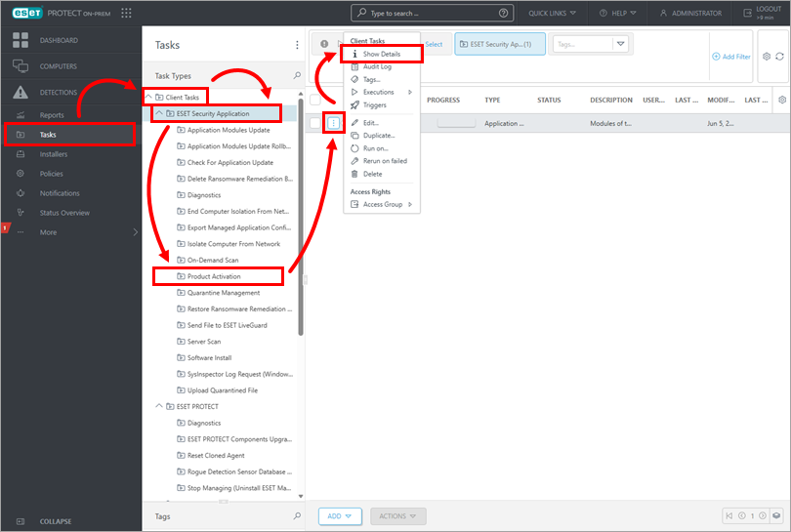
Task: Open the ADD dropdown button
Action: [340, 516]
